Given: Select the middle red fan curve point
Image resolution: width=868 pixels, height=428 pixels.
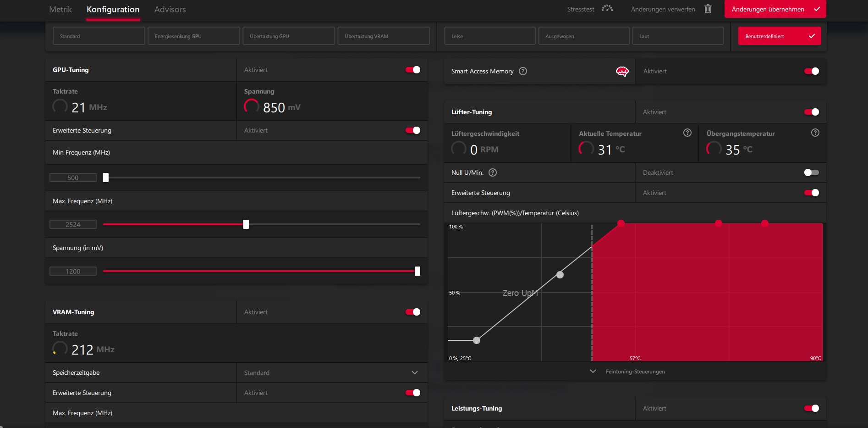Looking at the screenshot, I should point(719,223).
